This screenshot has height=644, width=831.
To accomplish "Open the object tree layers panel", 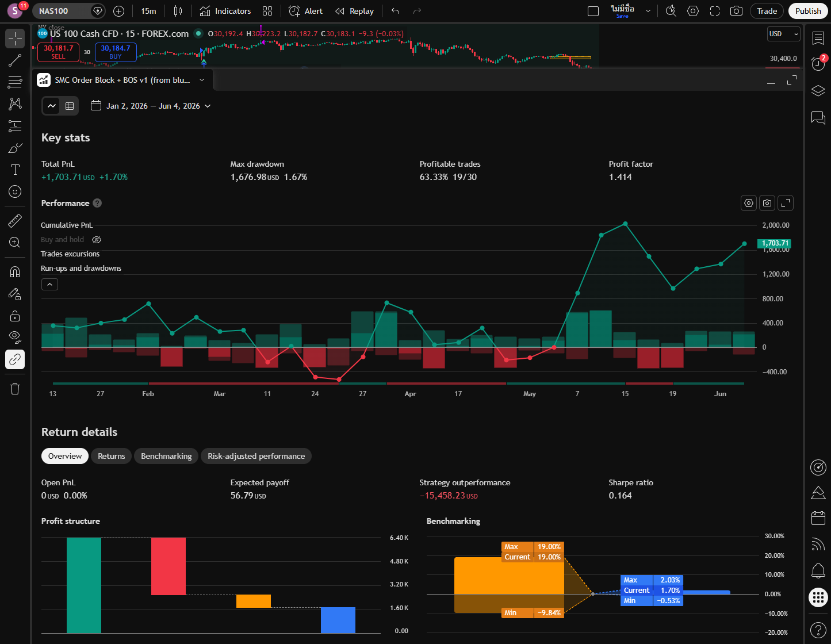I will [818, 91].
